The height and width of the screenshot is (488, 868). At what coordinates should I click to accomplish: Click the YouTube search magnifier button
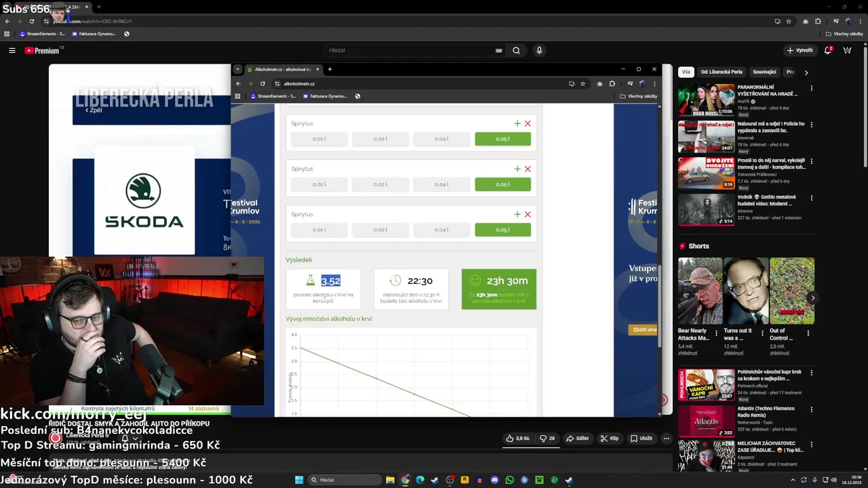pos(516,50)
